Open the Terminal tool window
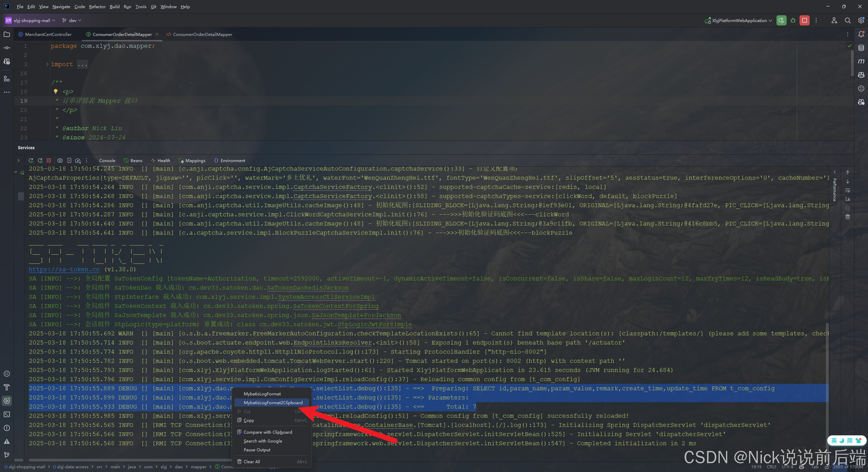This screenshot has width=868, height=472. coord(7,414)
